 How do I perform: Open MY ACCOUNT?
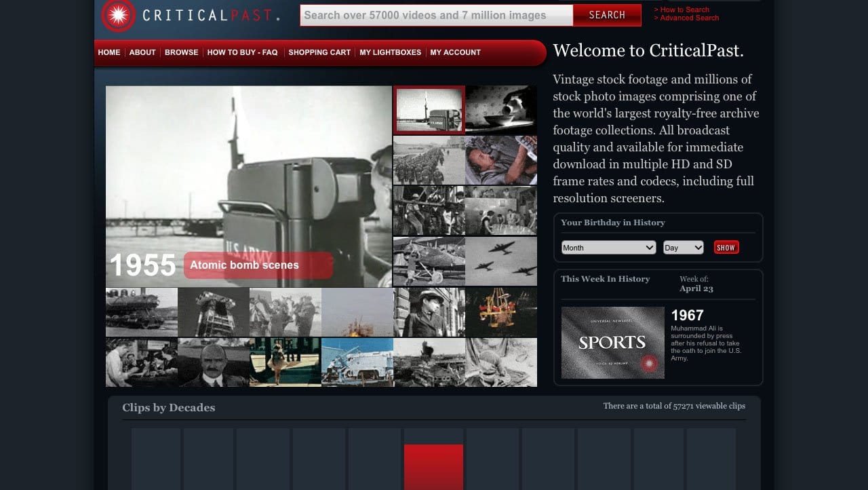pyautogui.click(x=455, y=52)
